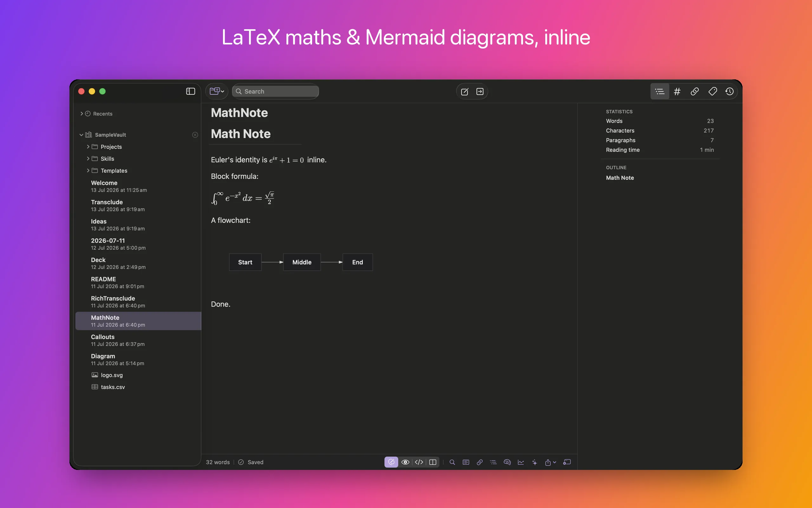Switch to the hashtag inspector tab

[x=677, y=91]
